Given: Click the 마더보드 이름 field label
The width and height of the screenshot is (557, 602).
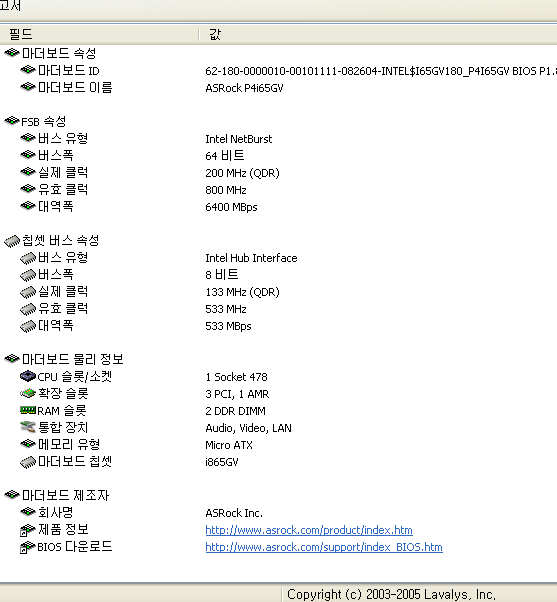Looking at the screenshot, I should point(75,88).
